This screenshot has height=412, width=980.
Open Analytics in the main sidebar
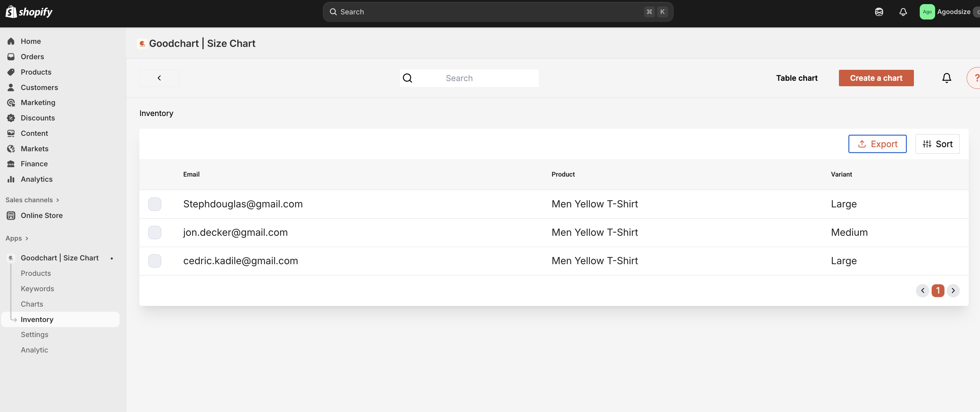[37, 179]
